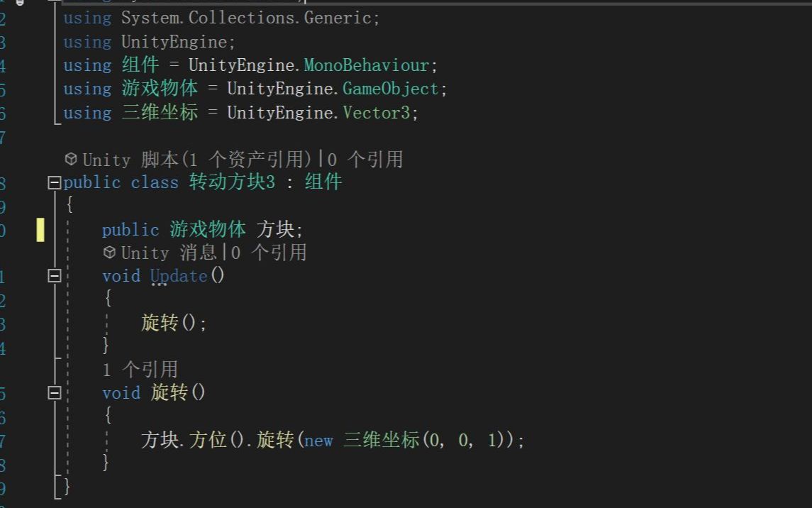Image resolution: width=812 pixels, height=508 pixels.
Task: Click the class name 转动方块3
Action: 232,182
